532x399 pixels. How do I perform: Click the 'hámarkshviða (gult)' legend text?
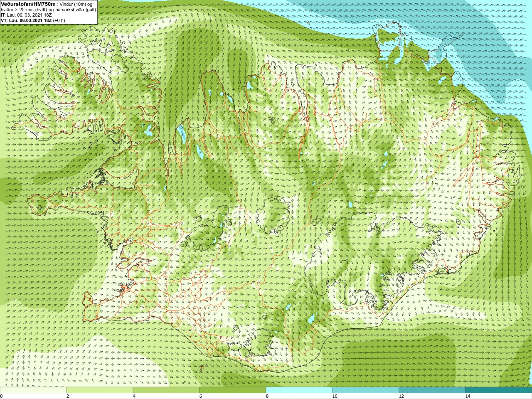(x=76, y=10)
